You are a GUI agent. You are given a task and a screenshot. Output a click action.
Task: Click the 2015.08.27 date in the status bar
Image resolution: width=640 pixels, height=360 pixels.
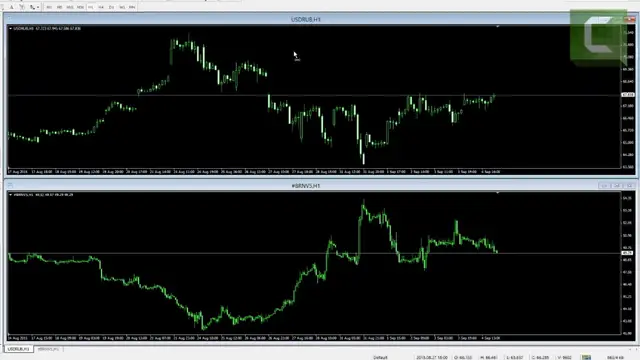[x=432, y=358]
